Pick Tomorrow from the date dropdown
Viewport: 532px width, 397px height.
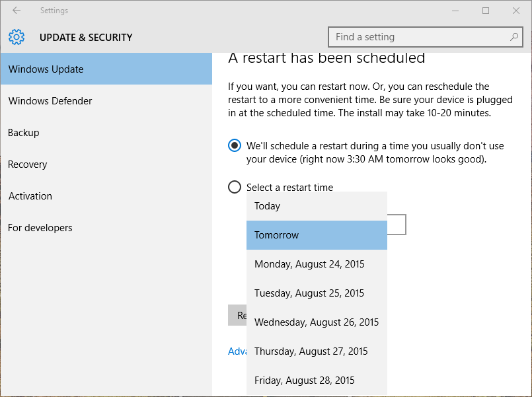click(x=317, y=235)
